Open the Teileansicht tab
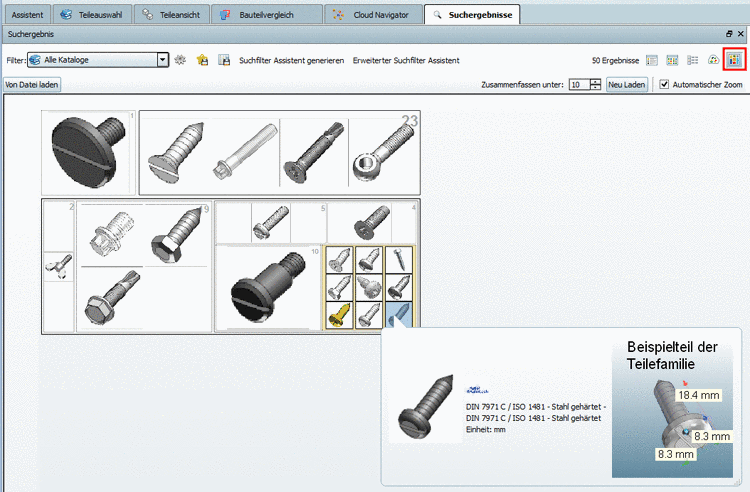 (x=172, y=15)
